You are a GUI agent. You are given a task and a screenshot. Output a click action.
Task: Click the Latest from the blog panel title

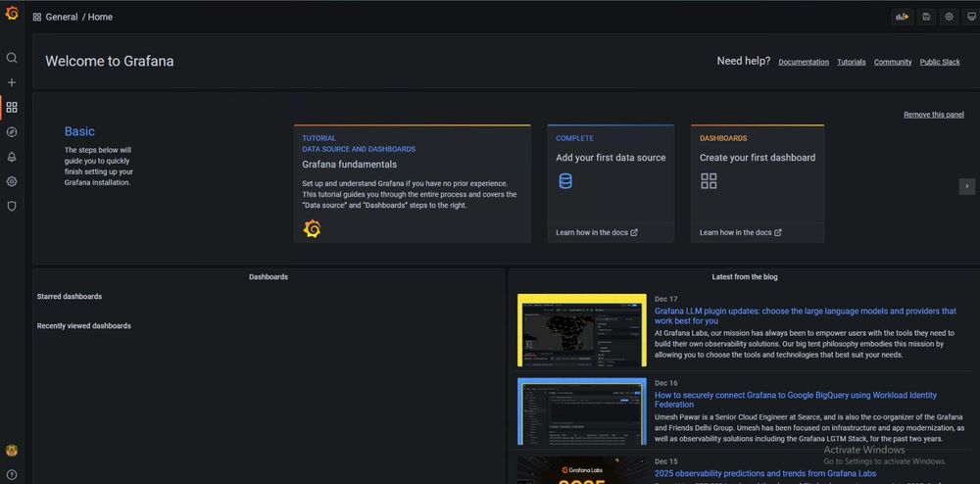click(745, 276)
